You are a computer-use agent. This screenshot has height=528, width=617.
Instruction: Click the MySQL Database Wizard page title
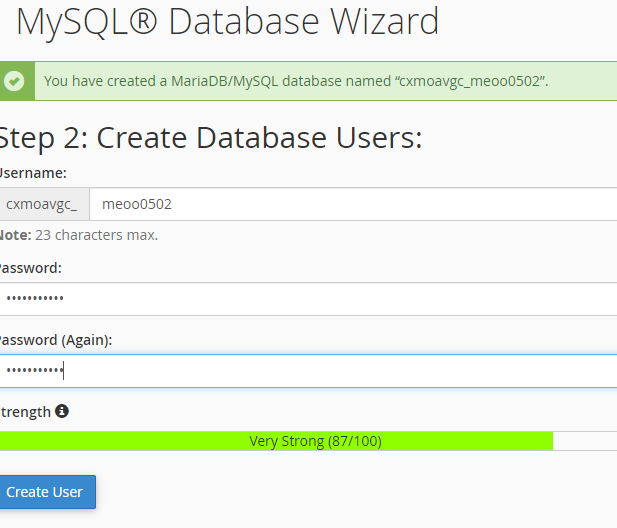coord(228,21)
